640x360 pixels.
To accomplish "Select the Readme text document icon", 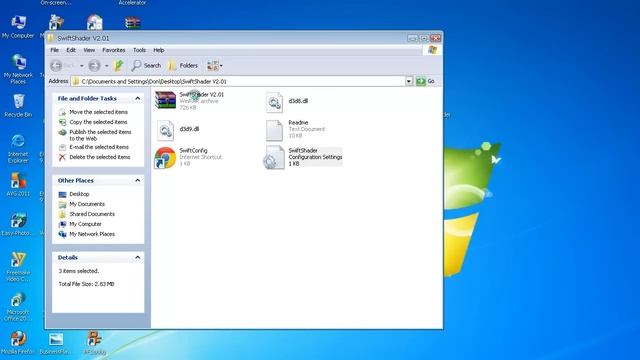I will (274, 130).
